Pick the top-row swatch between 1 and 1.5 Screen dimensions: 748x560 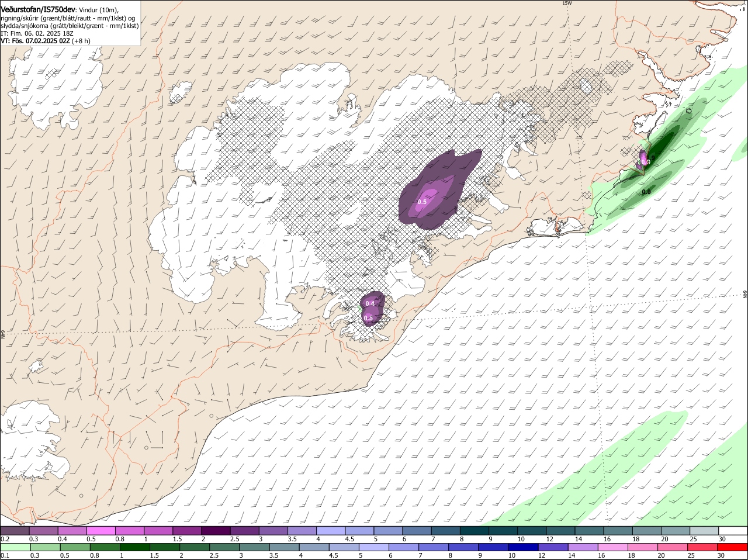tap(158, 531)
